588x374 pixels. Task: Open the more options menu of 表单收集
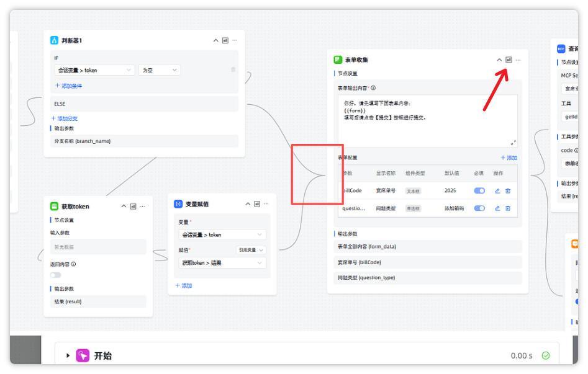coord(518,60)
